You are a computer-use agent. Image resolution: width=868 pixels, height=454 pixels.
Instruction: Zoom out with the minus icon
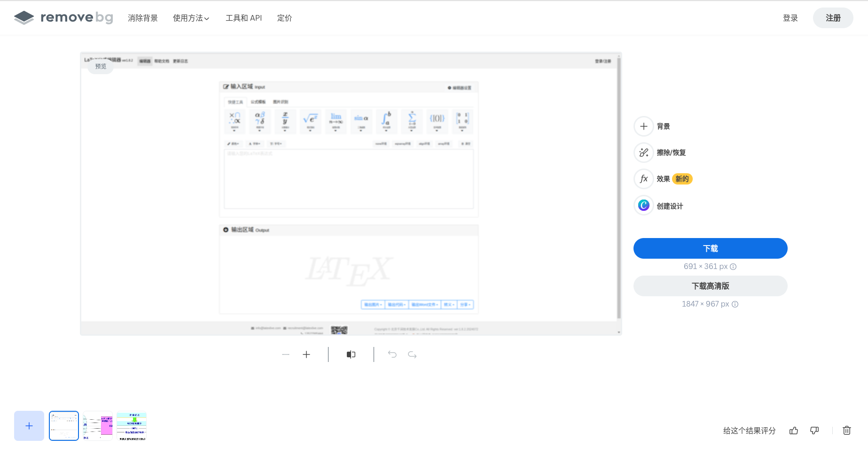[x=286, y=354]
